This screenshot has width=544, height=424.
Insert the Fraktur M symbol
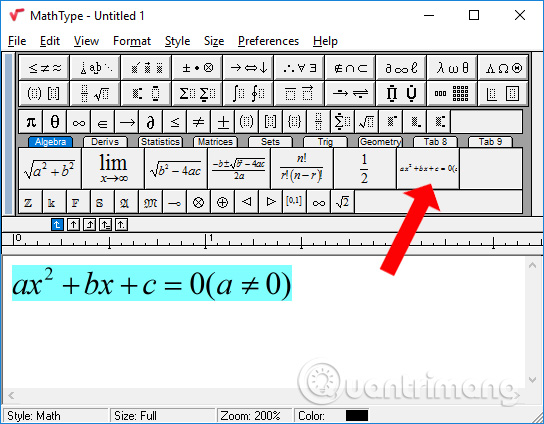(x=151, y=202)
